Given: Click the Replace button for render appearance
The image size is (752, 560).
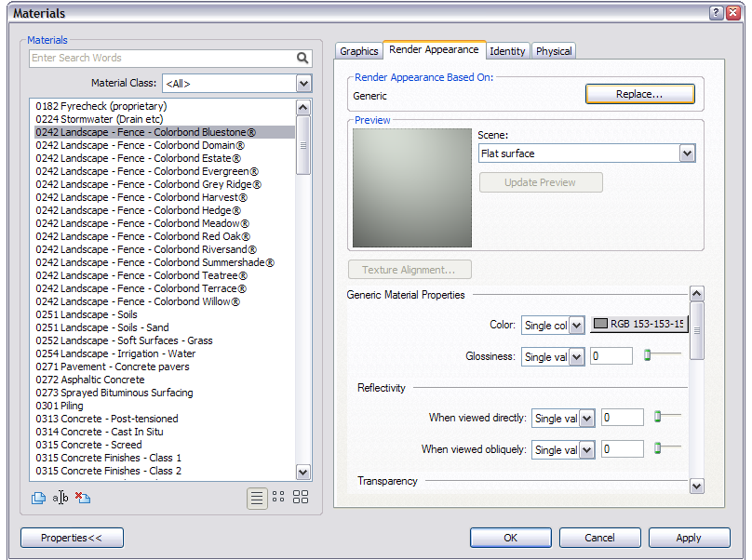Looking at the screenshot, I should click(x=639, y=94).
